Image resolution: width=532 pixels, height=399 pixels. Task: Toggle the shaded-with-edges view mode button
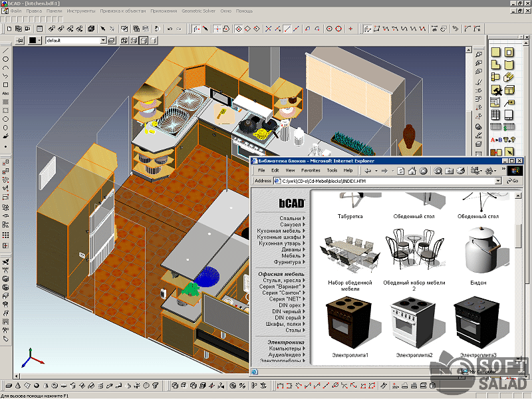pos(144,41)
